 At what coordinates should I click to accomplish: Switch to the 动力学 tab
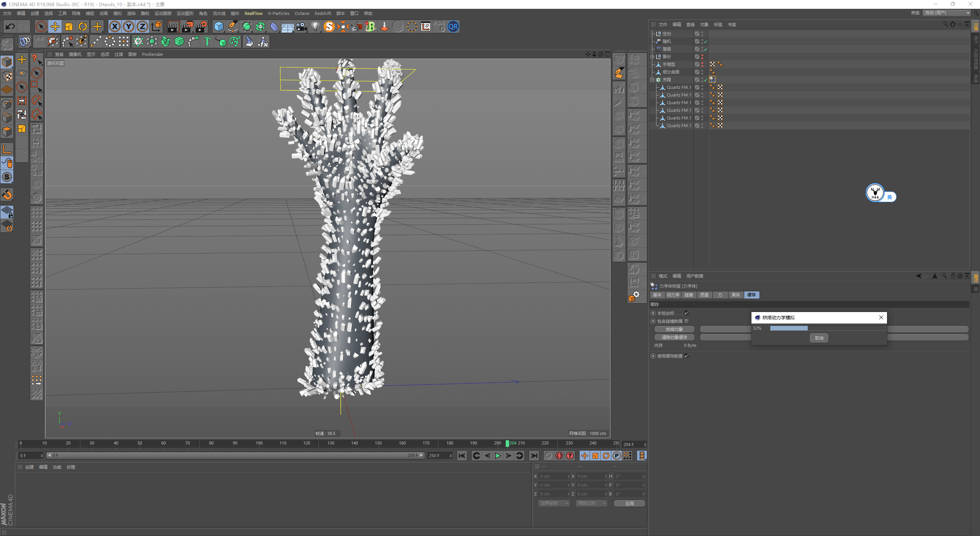[x=673, y=295]
